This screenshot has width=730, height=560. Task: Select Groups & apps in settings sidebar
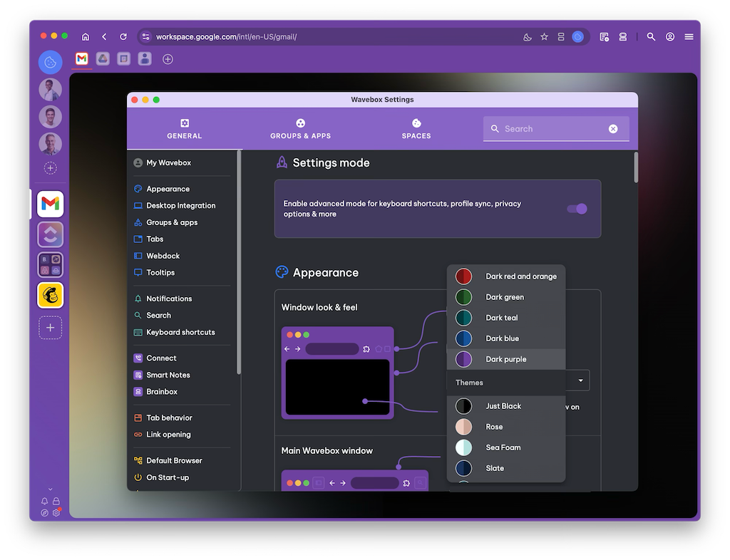click(x=165, y=222)
